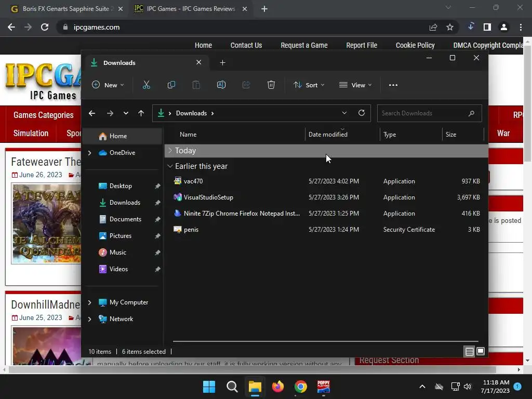The height and width of the screenshot is (399, 532).
Task: Expand My Computer tree node
Action: [89, 302]
